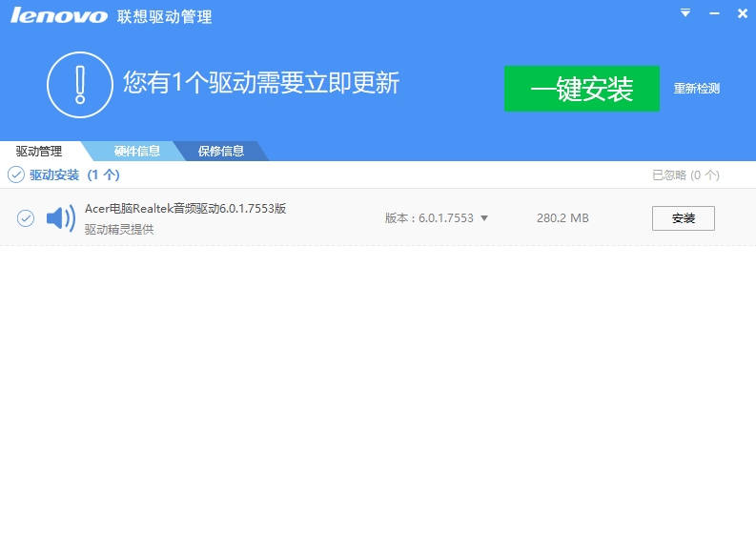Click the 安装 button for Realtek driver
The image size is (756, 534).
coord(684,218)
